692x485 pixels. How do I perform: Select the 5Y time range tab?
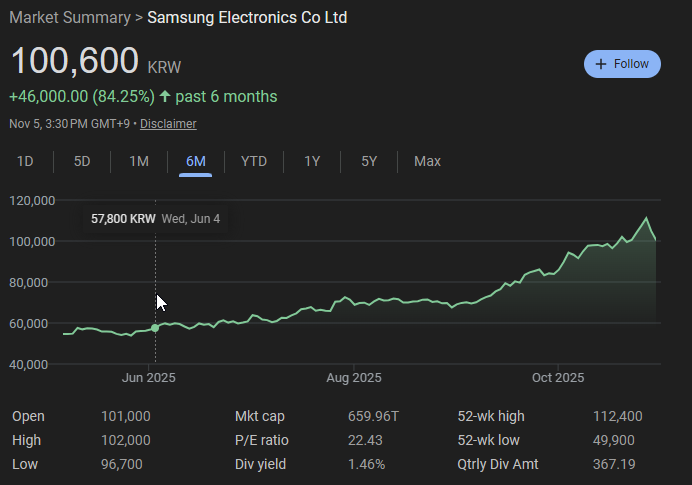[369, 162]
